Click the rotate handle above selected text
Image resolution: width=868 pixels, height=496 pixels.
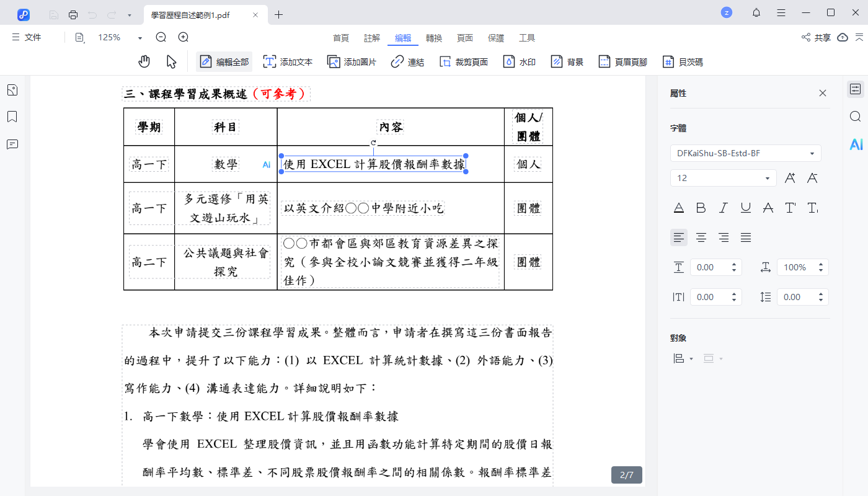tap(373, 143)
